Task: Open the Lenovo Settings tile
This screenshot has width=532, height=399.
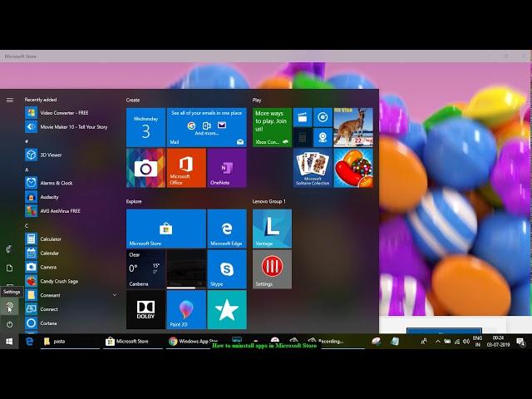Action: pyautogui.click(x=272, y=269)
